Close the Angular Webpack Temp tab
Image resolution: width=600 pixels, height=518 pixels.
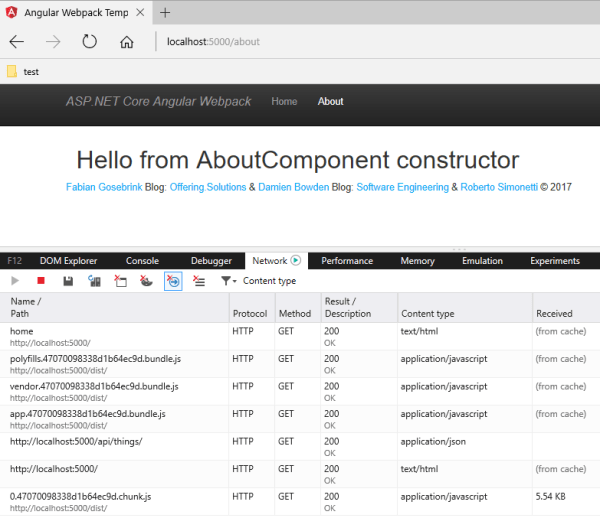coord(140,13)
